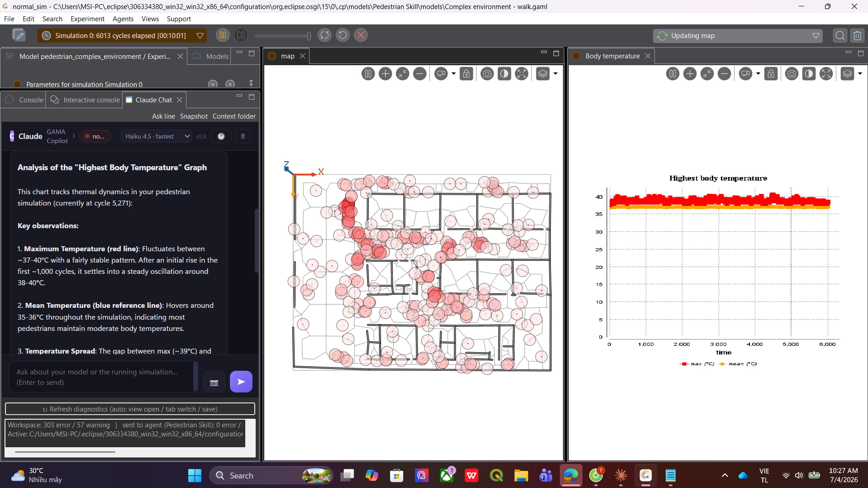Take a snapshot of the map display

pyautogui.click(x=487, y=74)
